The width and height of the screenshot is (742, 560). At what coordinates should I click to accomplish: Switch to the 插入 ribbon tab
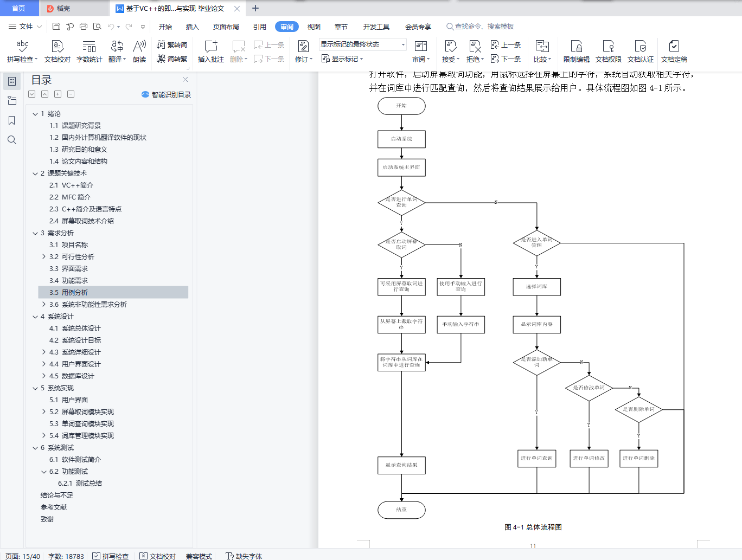click(193, 27)
